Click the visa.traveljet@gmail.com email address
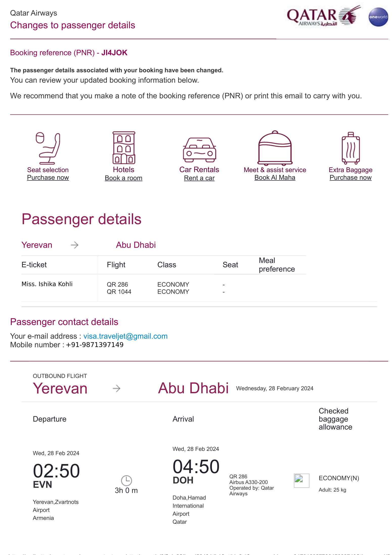Image resolution: width=392 pixels, height=555 pixels. (125, 336)
